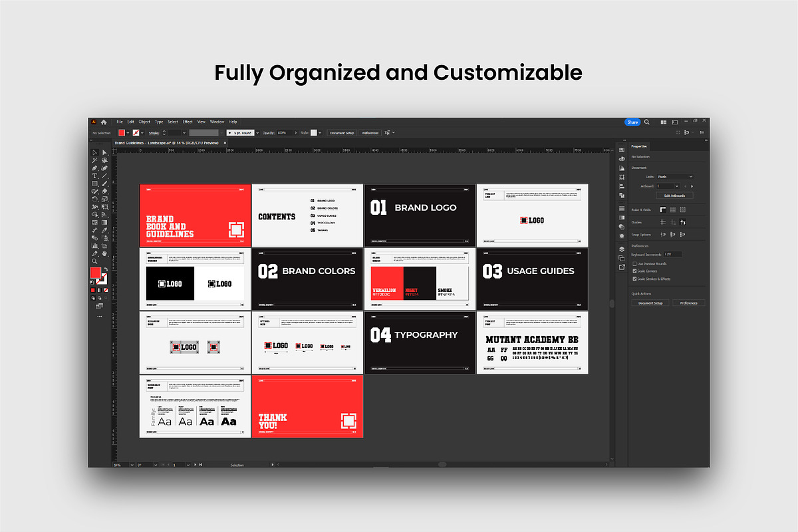Swap fill and stroke colors arrow

(106, 269)
